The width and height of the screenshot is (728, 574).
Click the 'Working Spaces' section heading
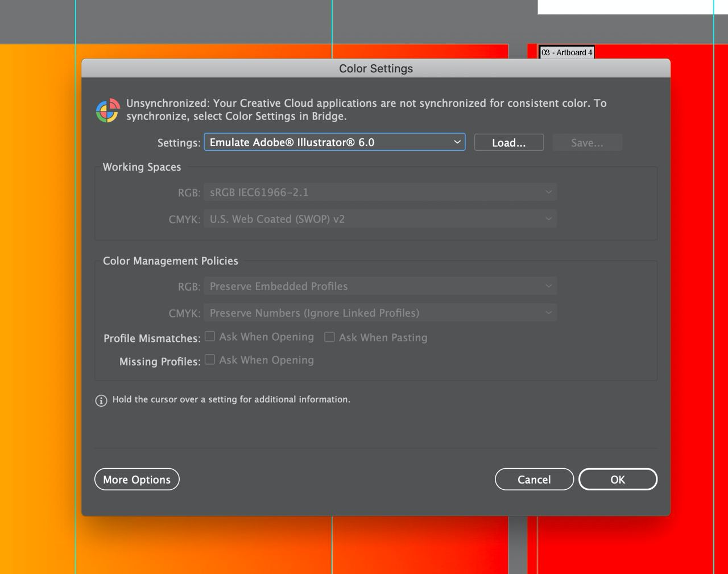[142, 167]
